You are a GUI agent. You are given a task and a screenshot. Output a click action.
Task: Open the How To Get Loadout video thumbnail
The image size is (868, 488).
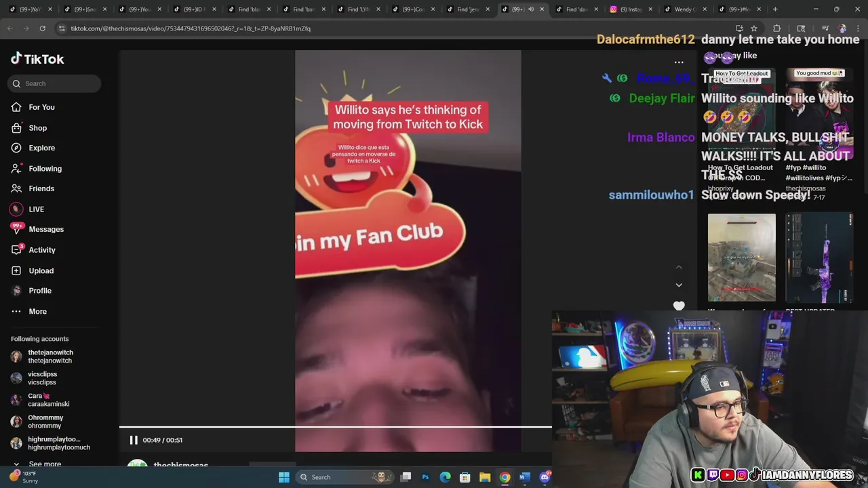click(741, 115)
